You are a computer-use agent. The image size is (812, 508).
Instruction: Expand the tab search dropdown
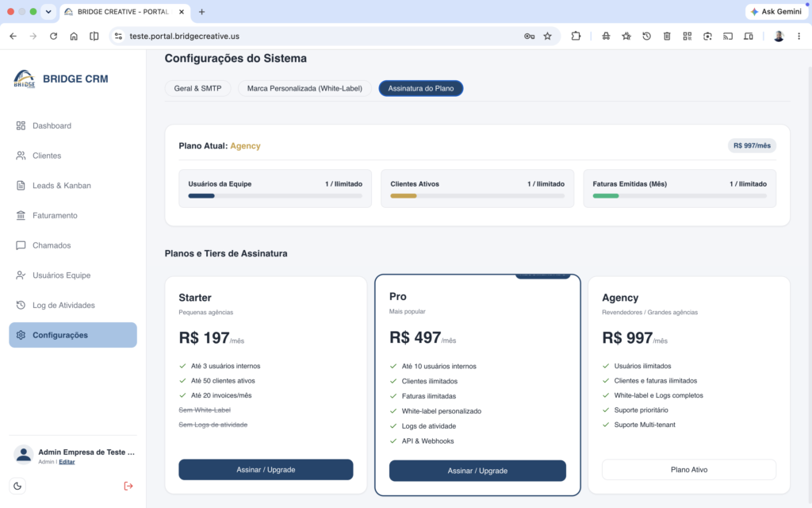pos(48,11)
